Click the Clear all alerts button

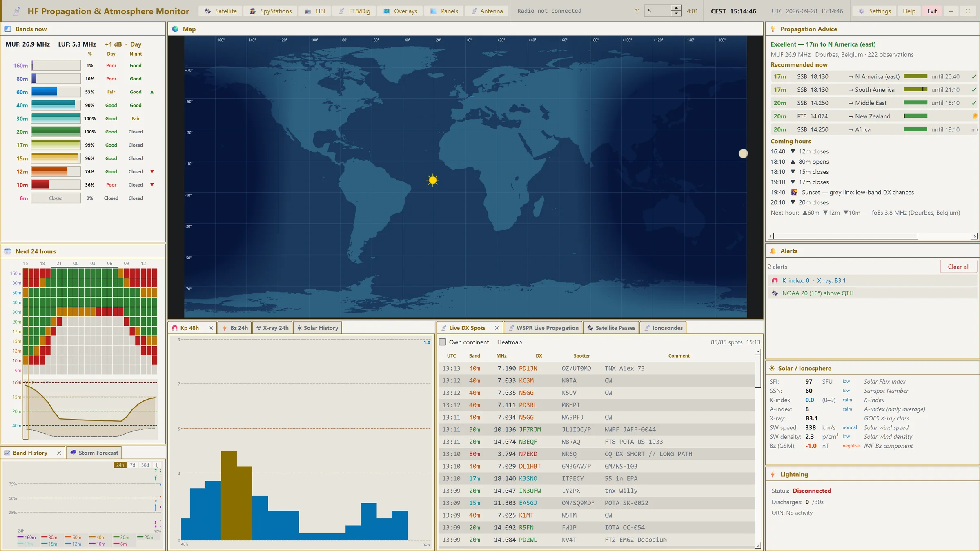click(958, 267)
